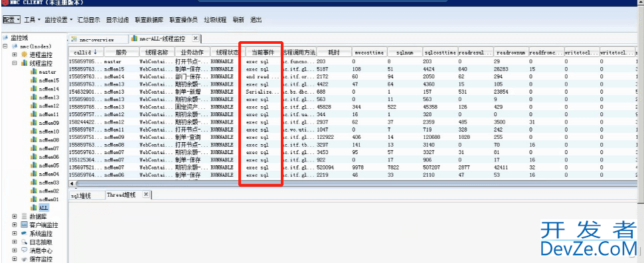Click the 客户端监控 monitor icon

click(25, 224)
